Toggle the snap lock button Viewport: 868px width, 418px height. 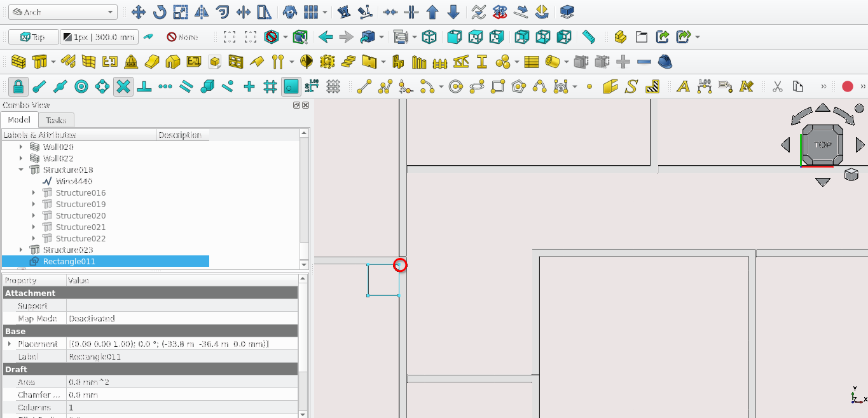click(x=18, y=86)
